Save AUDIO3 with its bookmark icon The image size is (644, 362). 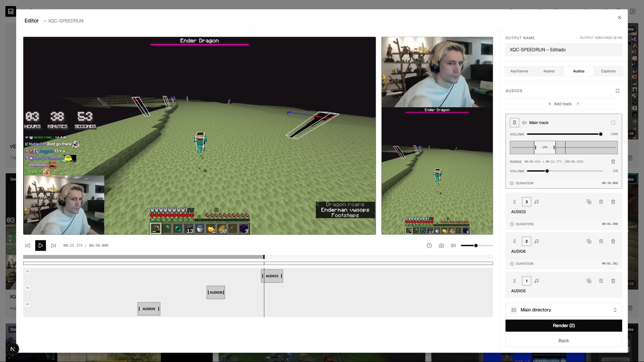pos(601,202)
